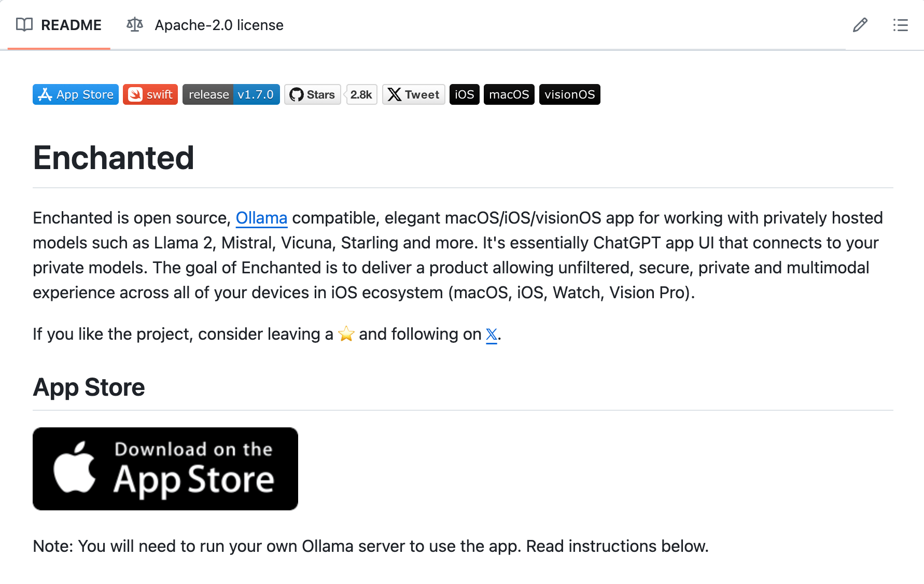Viewport: 924px width, 584px height.
Task: Click the iOS platform badge
Action: 464,94
